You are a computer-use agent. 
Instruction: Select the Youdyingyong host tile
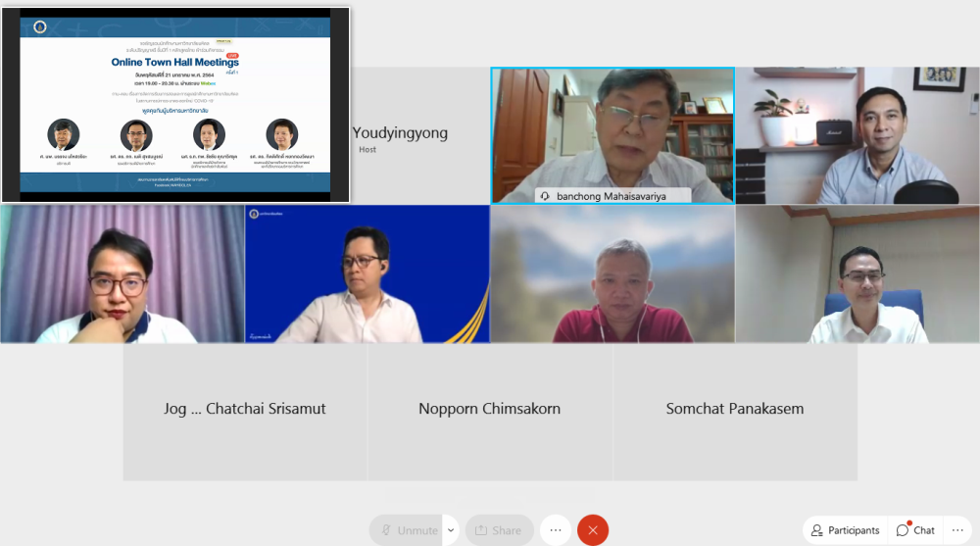click(400, 135)
